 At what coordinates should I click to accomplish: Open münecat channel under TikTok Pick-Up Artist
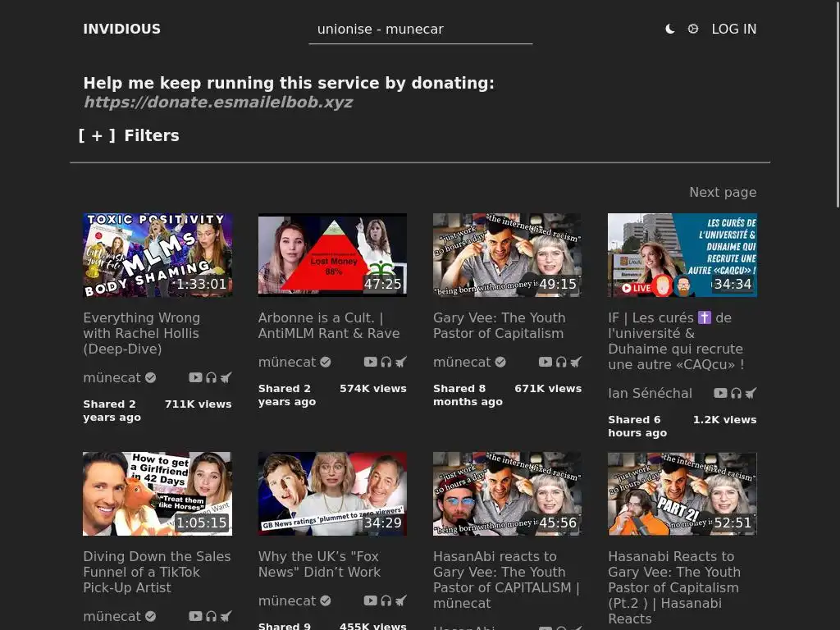pos(120,617)
